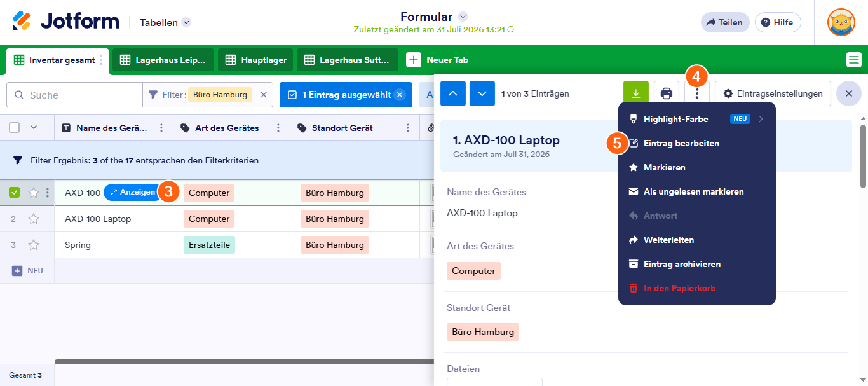The width and height of the screenshot is (868, 386).
Task: Click Computer tag in the detail panel
Action: tap(473, 271)
